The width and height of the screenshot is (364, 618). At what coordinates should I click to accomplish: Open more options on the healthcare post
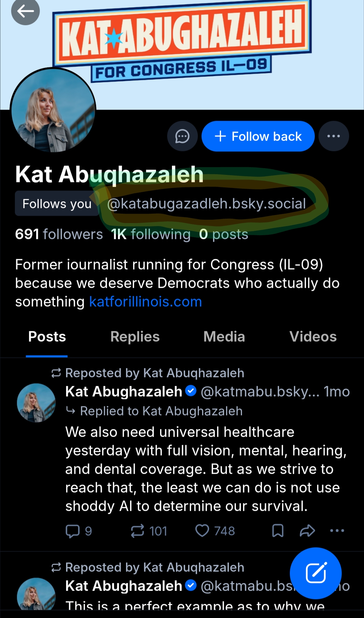coord(337,531)
